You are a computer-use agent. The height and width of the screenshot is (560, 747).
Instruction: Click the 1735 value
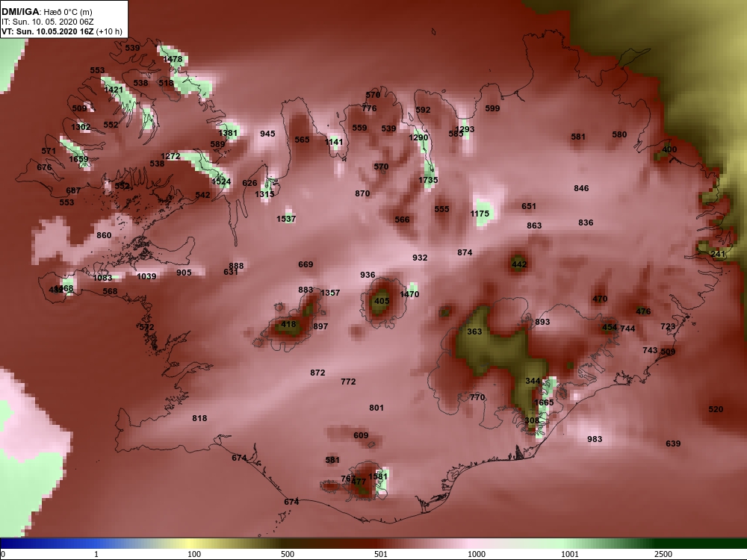tap(428, 180)
